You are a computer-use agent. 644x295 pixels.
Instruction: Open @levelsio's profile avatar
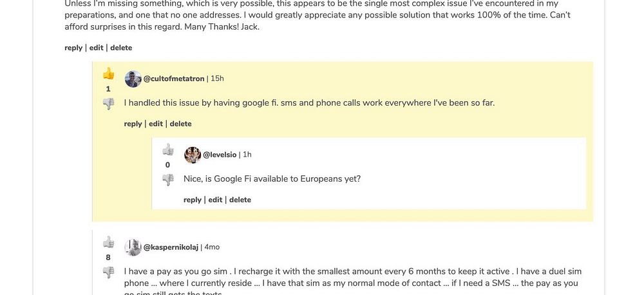193,155
